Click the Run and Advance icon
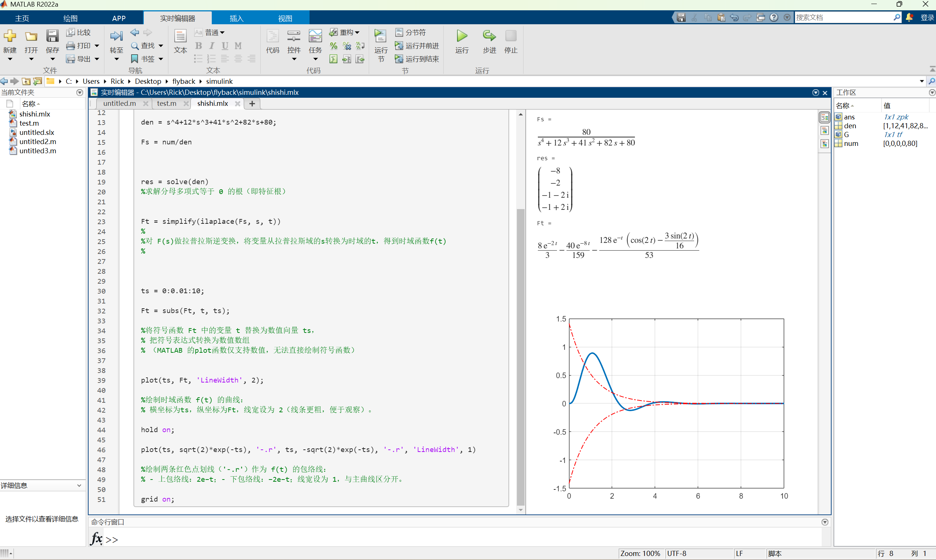Viewport: 936px width, 560px height. tap(399, 46)
